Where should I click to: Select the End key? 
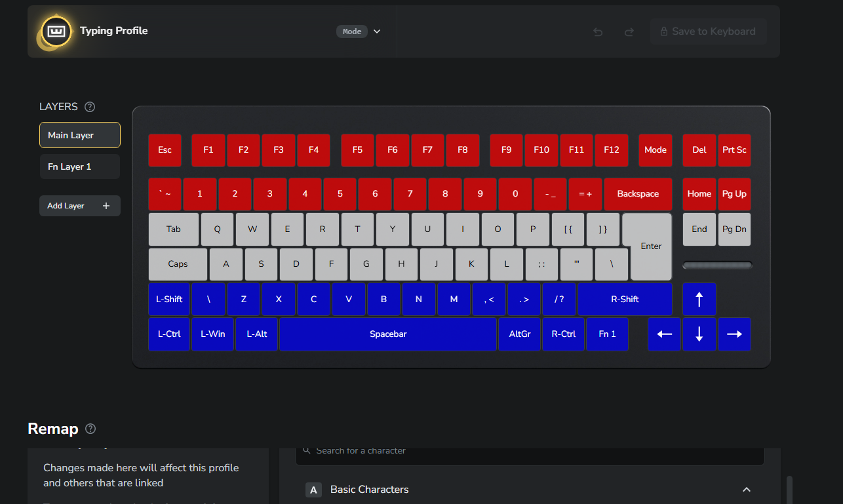[699, 229]
